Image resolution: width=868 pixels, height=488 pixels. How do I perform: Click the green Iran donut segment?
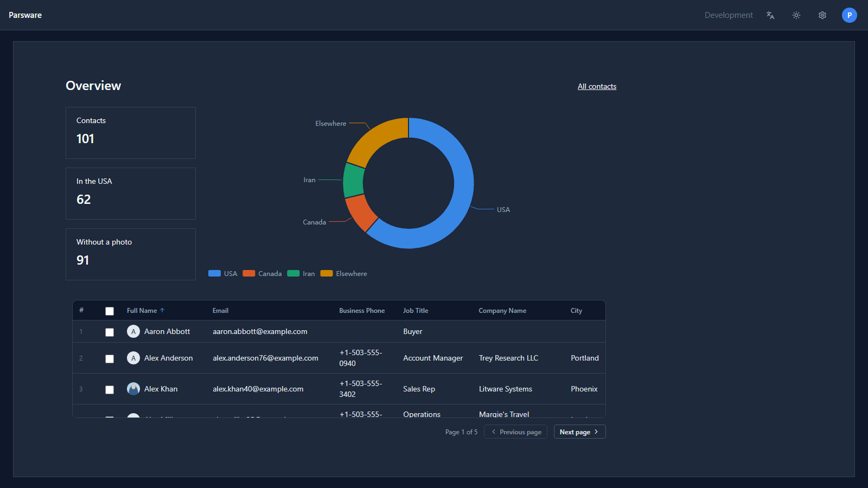[354, 181]
